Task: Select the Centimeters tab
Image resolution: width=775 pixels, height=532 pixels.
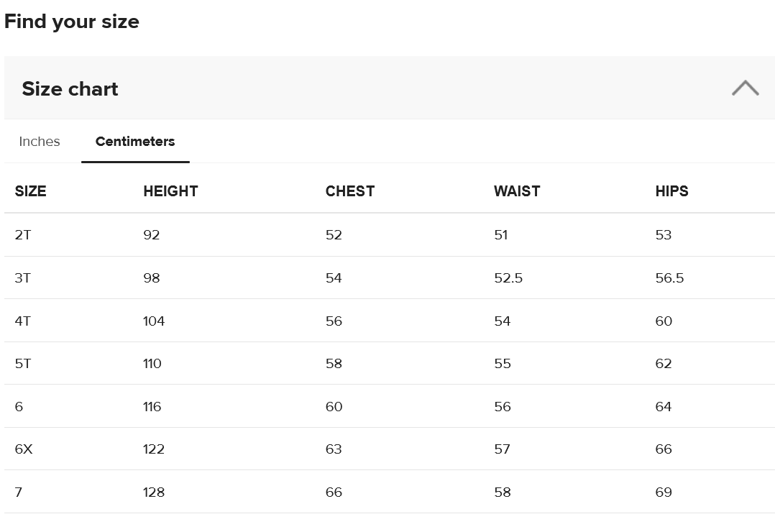Action: (135, 142)
